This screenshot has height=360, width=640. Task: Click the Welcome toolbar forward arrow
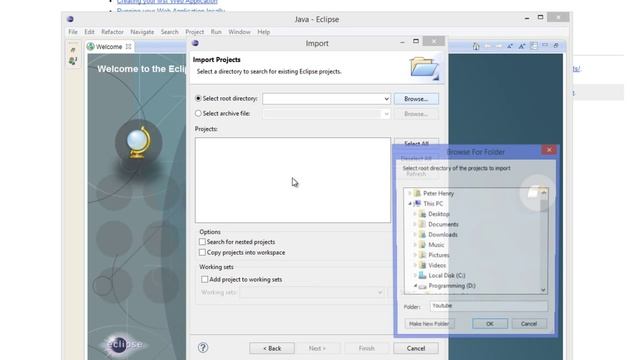499,46
